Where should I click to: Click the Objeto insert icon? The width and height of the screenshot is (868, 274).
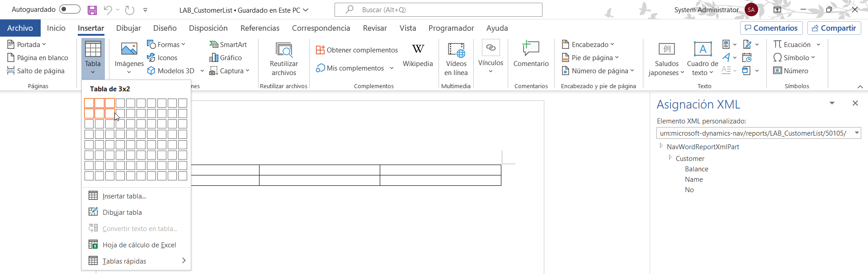[746, 71]
